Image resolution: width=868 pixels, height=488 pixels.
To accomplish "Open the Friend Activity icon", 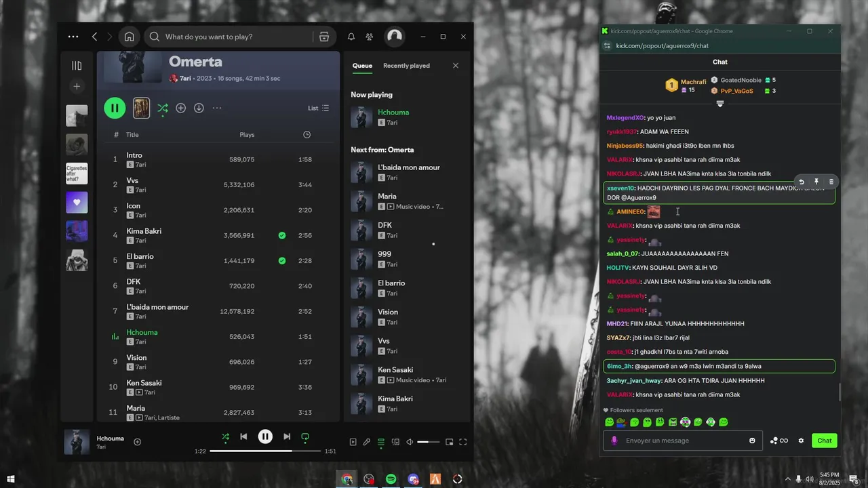I will [369, 37].
